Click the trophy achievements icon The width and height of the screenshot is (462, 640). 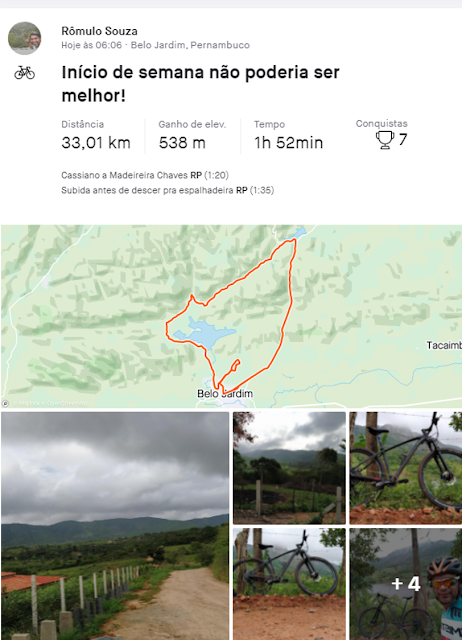384,140
